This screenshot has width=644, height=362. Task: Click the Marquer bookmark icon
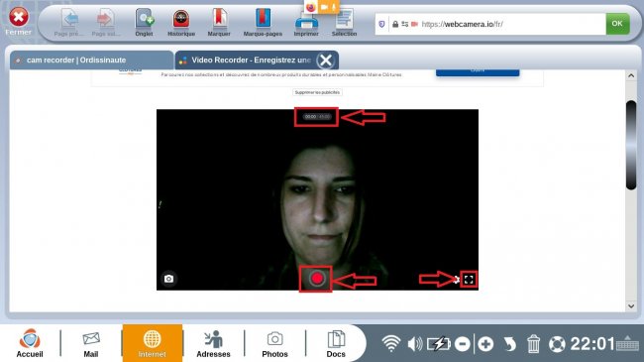[x=219, y=23]
